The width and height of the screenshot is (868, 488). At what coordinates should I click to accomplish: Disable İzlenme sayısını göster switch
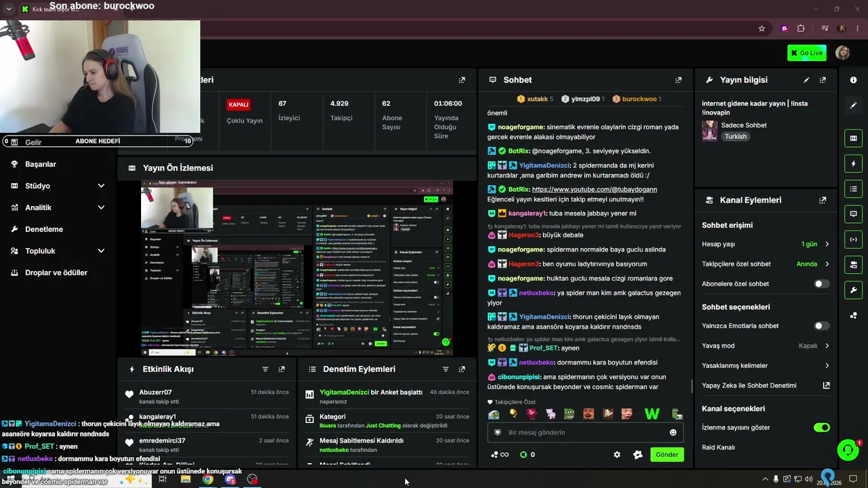coord(821,428)
